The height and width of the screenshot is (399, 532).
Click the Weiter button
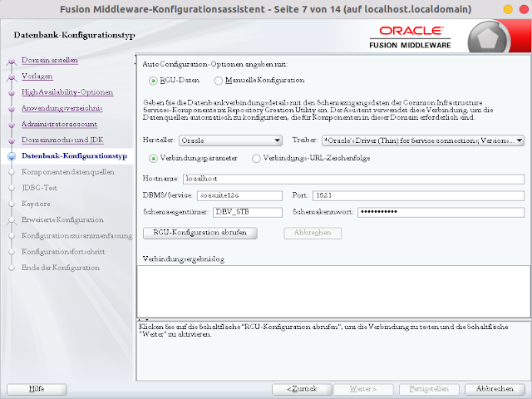coord(363,389)
